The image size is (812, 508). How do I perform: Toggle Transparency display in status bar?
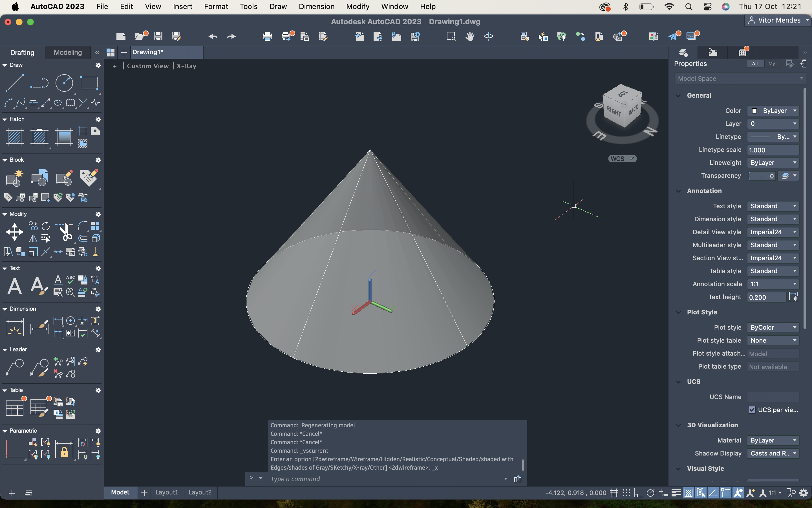689,493
